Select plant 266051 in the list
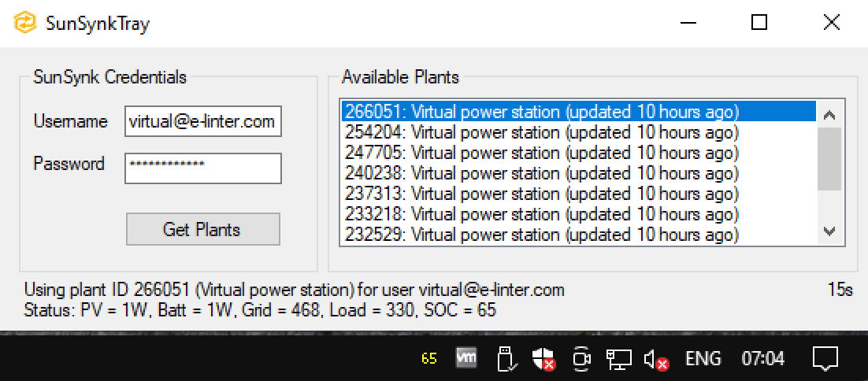 (x=578, y=112)
